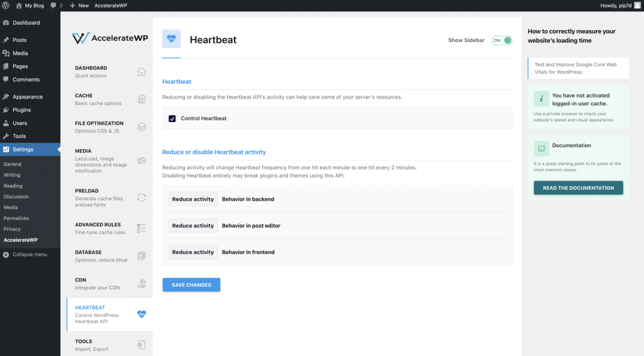Click the Comments icon in WP sidebar
The image size is (644, 356).
tap(6, 79)
